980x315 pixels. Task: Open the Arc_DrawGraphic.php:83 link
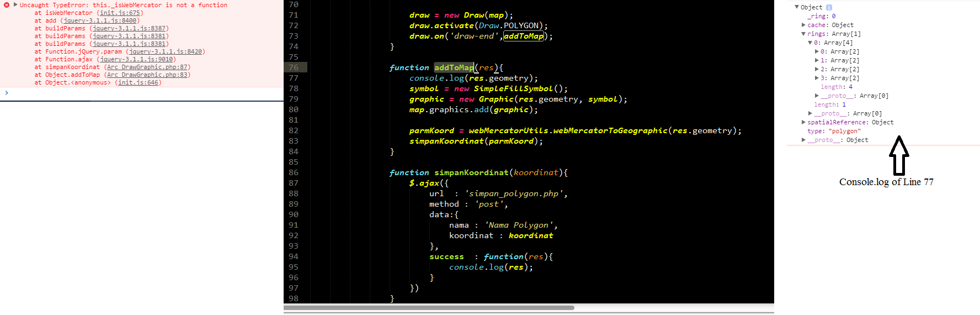(147, 75)
